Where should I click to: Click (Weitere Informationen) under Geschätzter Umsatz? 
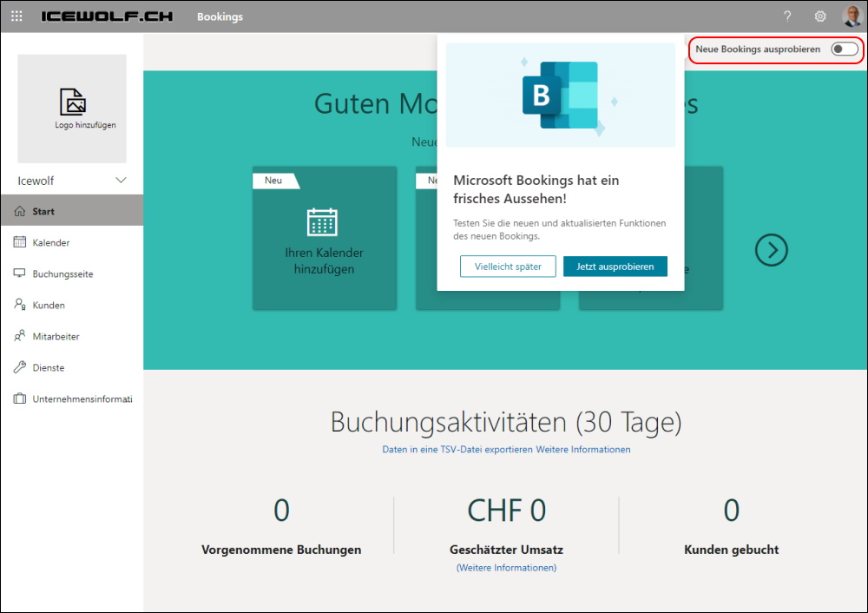507,568
